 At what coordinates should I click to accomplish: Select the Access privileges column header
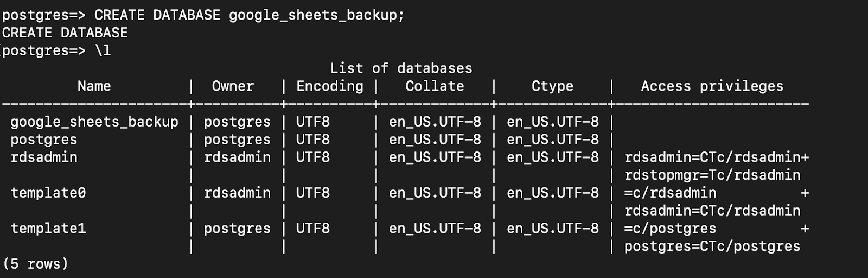(x=712, y=87)
